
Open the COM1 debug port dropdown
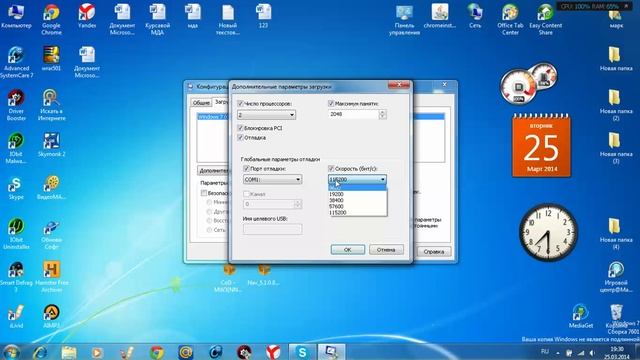coord(273,179)
